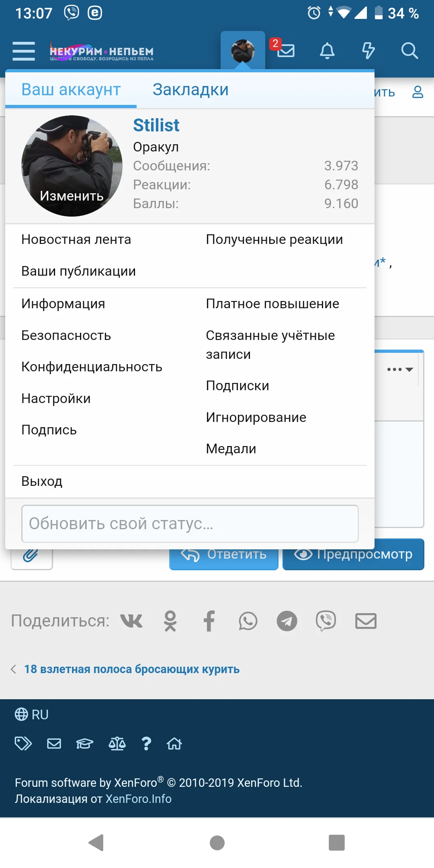434x868 pixels.
Task: Click the Обновить свой статус field
Action: point(190,524)
